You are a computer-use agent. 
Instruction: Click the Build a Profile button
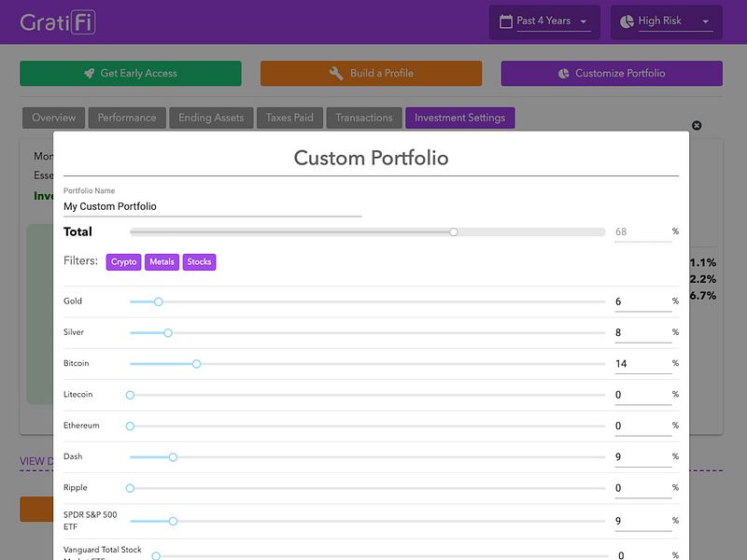coord(371,74)
